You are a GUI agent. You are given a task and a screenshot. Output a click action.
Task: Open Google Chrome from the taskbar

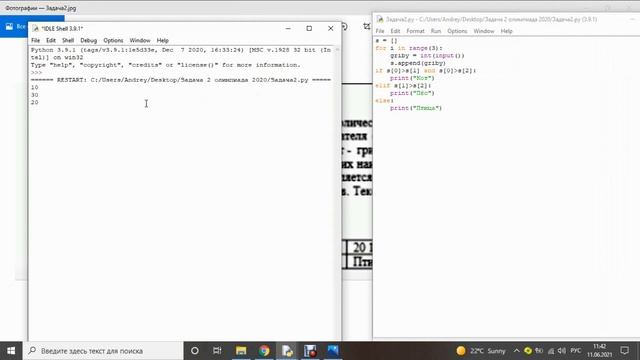click(x=264, y=351)
